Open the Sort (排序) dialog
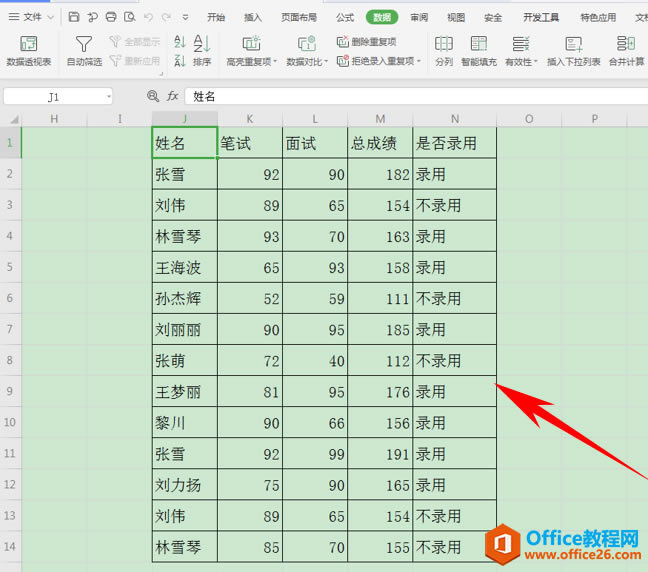The height and width of the screenshot is (572, 648). pyautogui.click(x=202, y=51)
